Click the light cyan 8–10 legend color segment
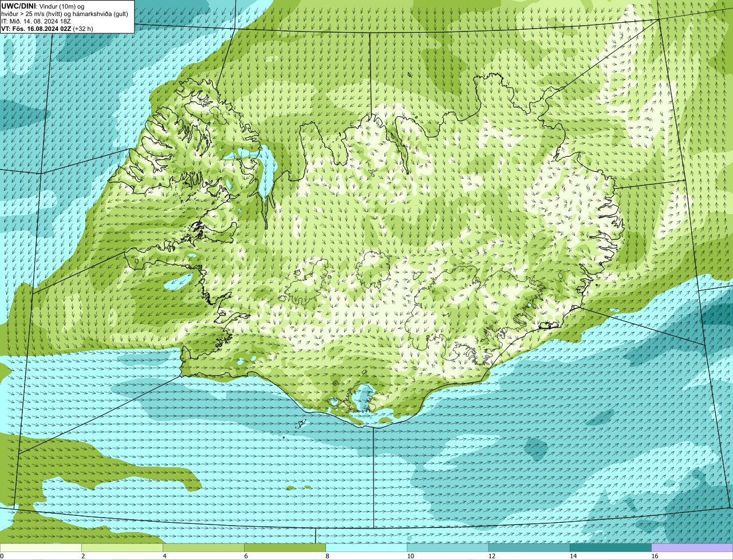The width and height of the screenshot is (733, 560). (366, 547)
